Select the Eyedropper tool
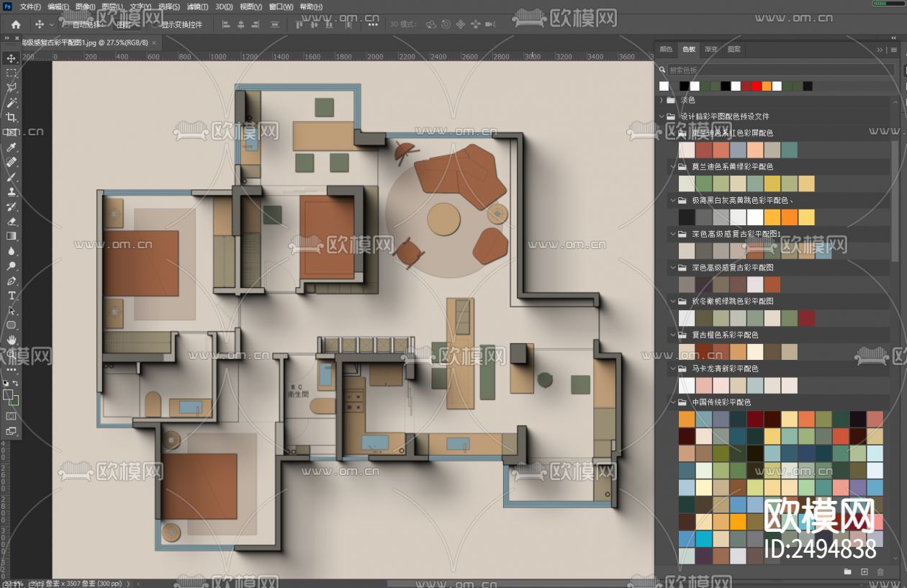The width and height of the screenshot is (907, 588). 12,148
